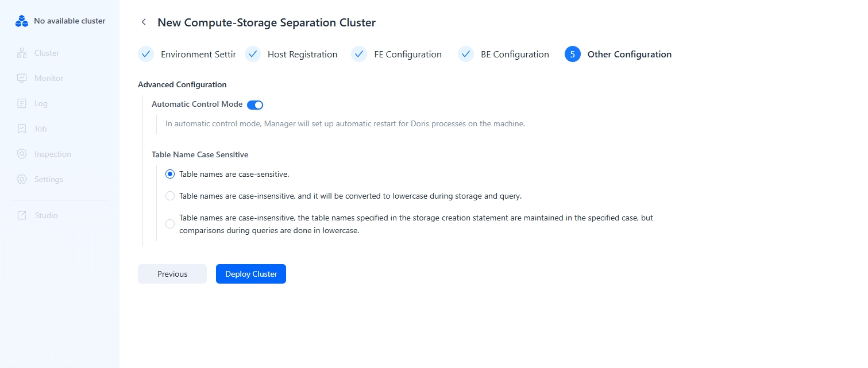Viewport: 868px width, 368px height.
Task: Select 'Table names are case-sensitive' radio option
Action: [x=170, y=174]
